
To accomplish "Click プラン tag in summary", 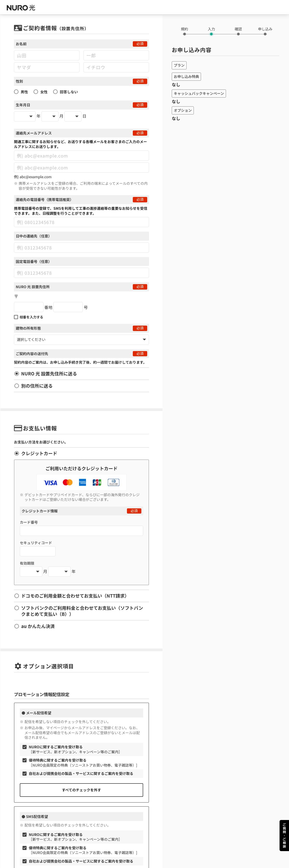I will 179,65.
